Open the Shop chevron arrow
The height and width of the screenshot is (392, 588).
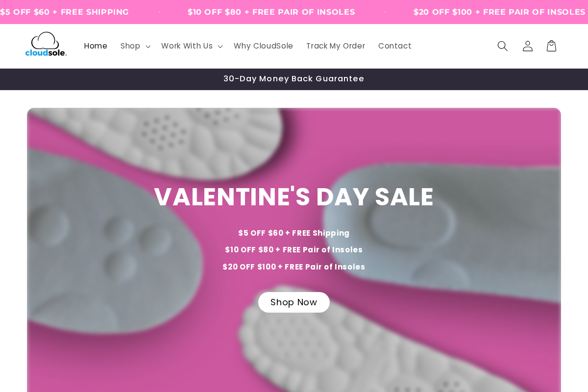pos(148,47)
